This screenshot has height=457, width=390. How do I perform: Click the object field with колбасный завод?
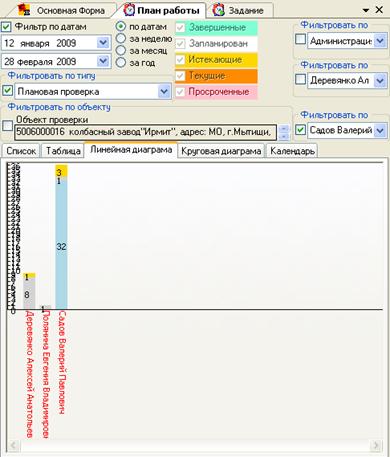[146, 132]
